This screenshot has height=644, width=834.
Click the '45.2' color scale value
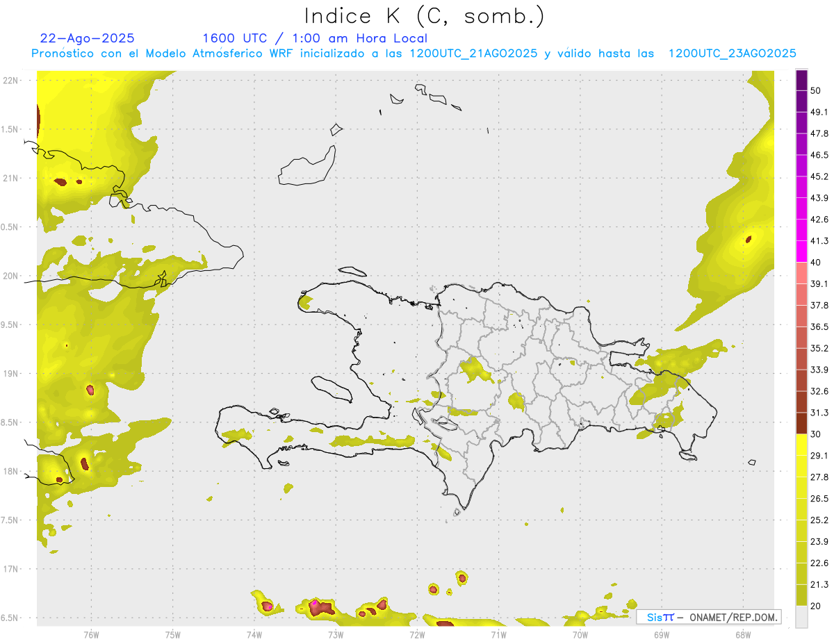[x=819, y=176]
